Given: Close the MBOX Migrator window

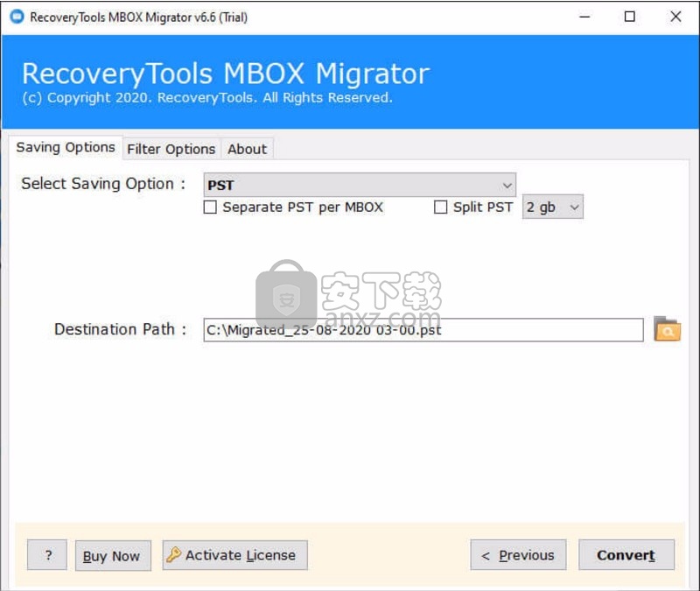Looking at the screenshot, I should [675, 17].
